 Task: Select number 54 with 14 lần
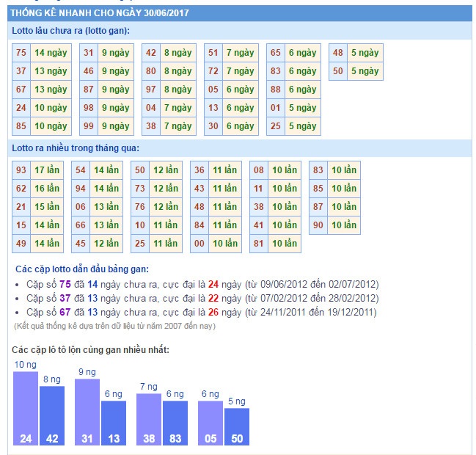point(81,170)
